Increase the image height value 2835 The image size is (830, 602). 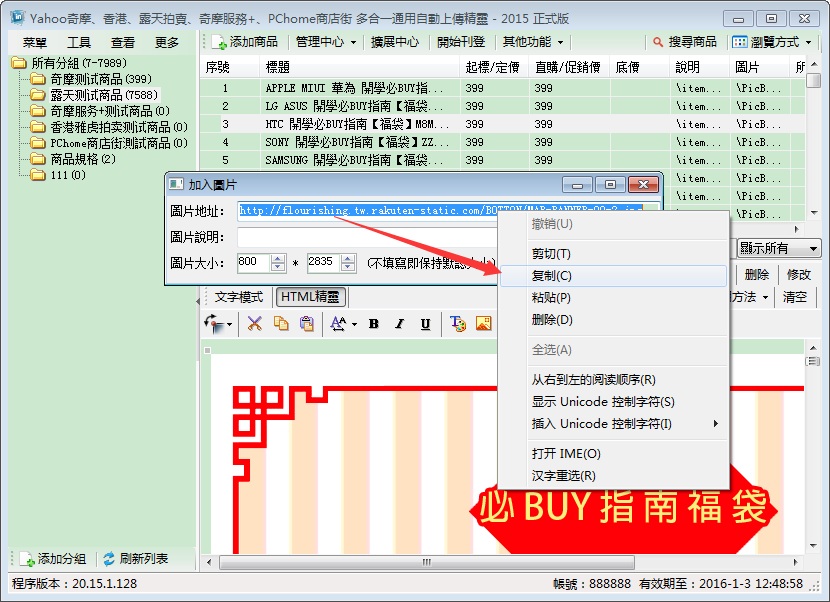tap(348, 258)
